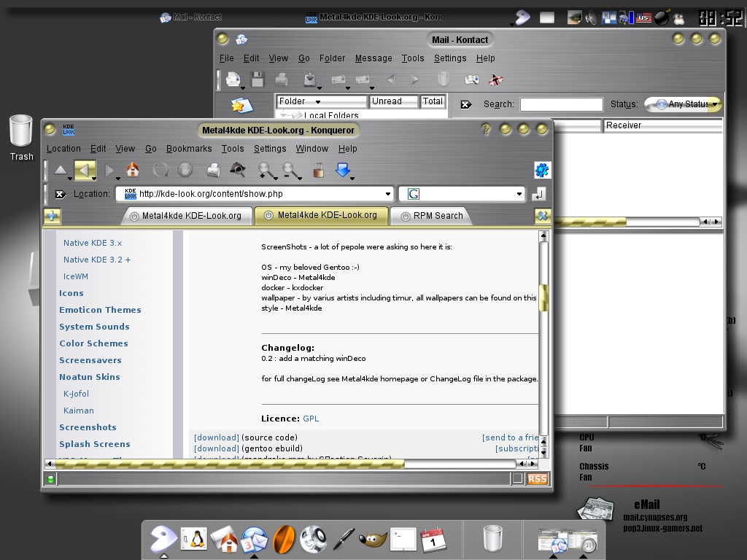This screenshot has width=747, height=560.
Task: Open Folder column dropdown in Kontact
Action: [318, 101]
